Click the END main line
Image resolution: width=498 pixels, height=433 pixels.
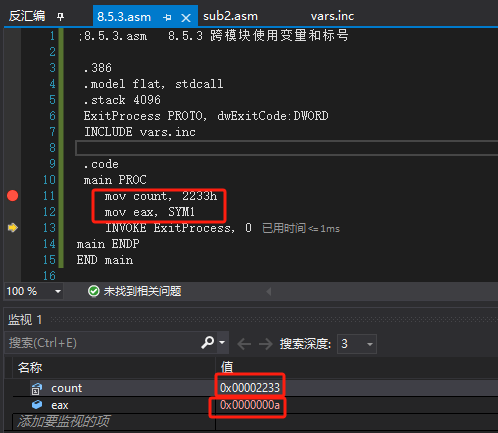[x=105, y=260]
